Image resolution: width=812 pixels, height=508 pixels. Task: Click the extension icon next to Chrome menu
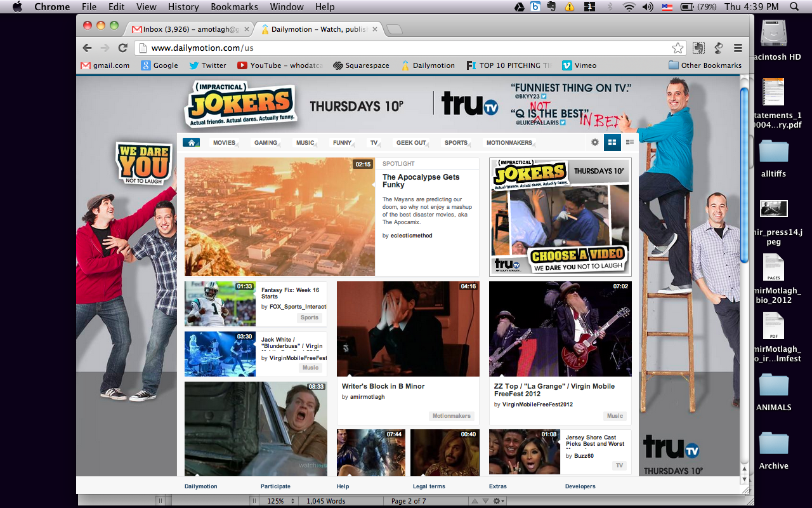coord(719,48)
